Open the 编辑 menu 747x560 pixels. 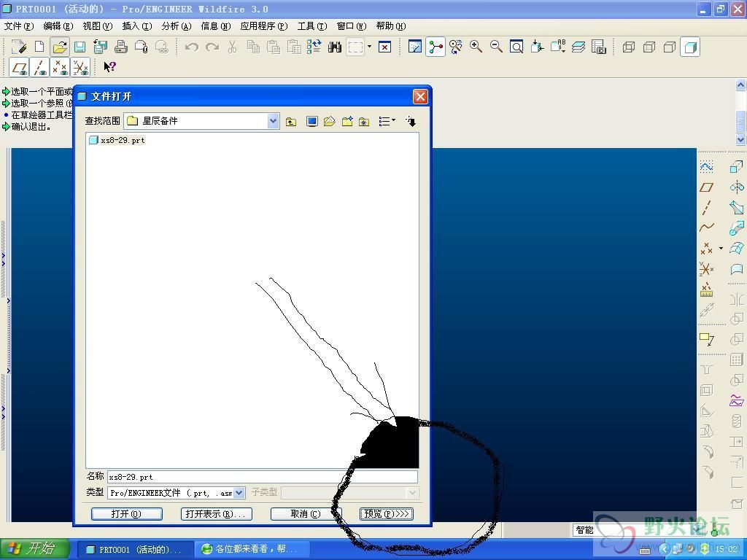coord(58,26)
